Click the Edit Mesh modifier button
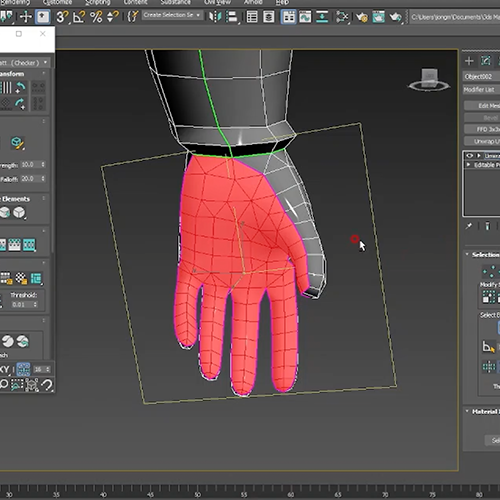 pyautogui.click(x=483, y=106)
